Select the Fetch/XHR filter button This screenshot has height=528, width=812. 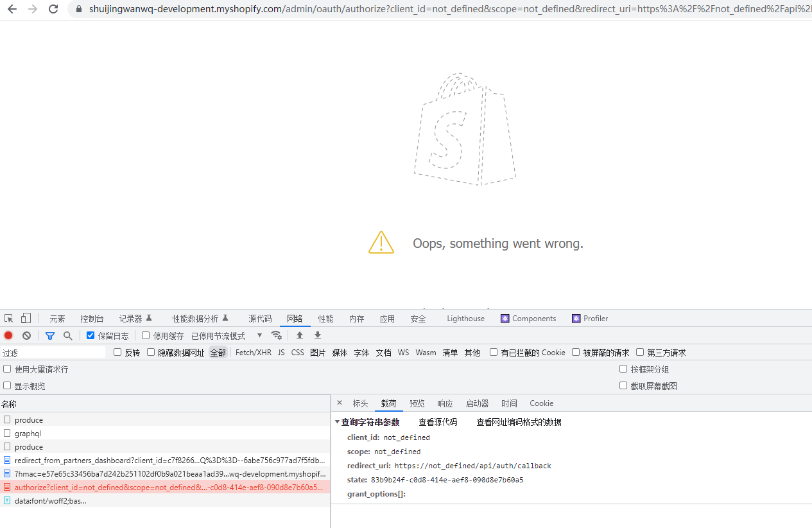click(x=253, y=353)
